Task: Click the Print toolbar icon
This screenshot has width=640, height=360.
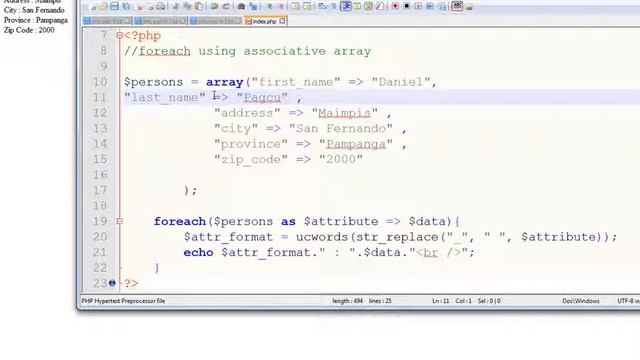Action: [161, 7]
